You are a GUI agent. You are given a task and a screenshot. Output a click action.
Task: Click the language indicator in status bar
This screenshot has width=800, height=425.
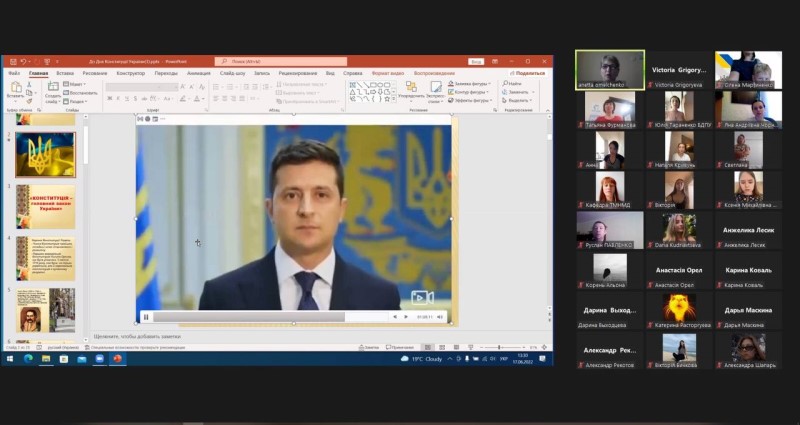(63, 347)
